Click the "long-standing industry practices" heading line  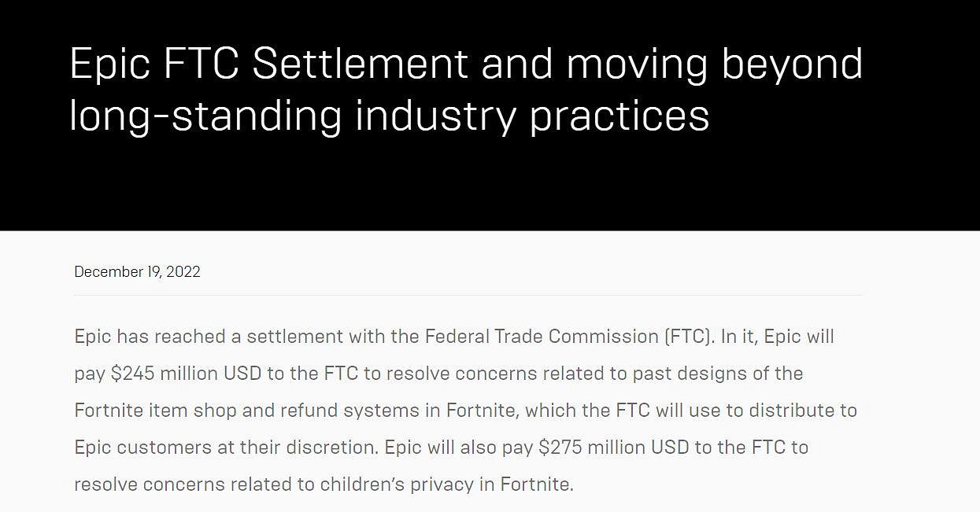[x=390, y=116]
